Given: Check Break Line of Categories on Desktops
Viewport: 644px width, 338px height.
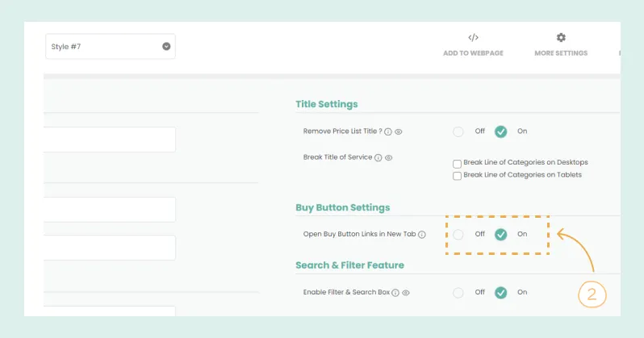Looking at the screenshot, I should (x=457, y=164).
